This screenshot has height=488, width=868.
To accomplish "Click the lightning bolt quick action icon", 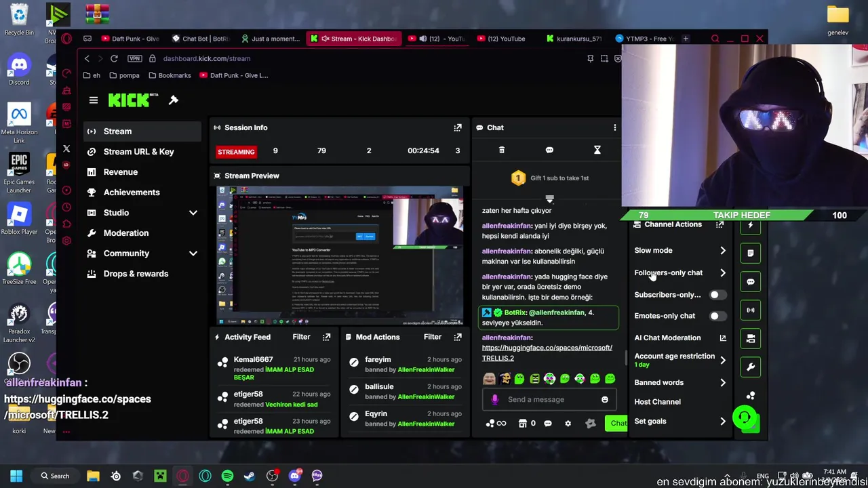I will (x=751, y=225).
